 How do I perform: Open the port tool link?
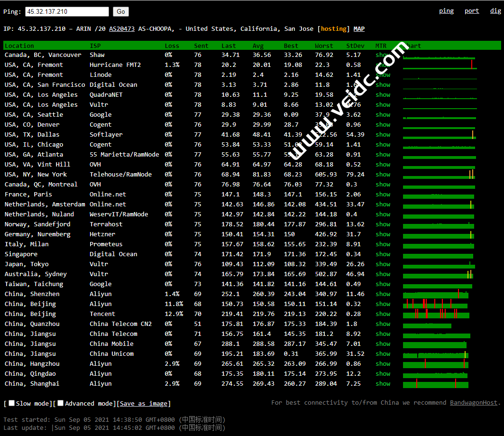(x=471, y=11)
